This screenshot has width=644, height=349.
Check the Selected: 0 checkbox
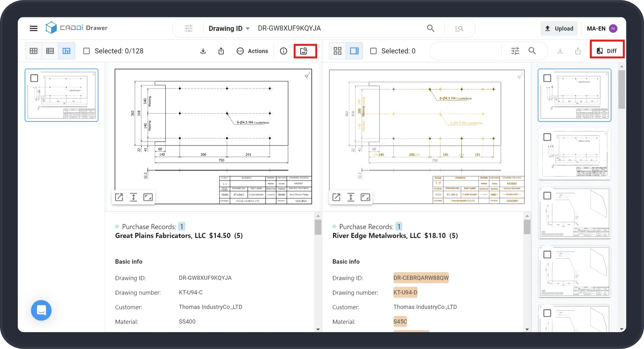point(373,51)
